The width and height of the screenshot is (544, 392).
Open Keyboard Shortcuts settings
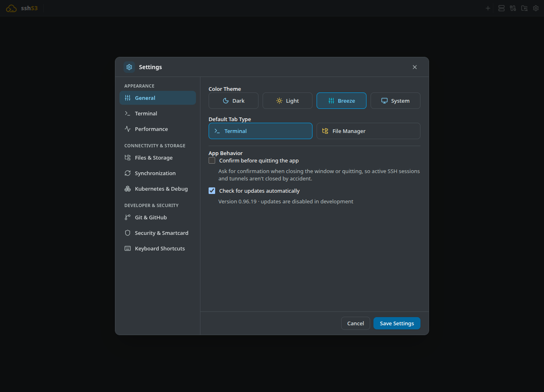tap(157, 248)
